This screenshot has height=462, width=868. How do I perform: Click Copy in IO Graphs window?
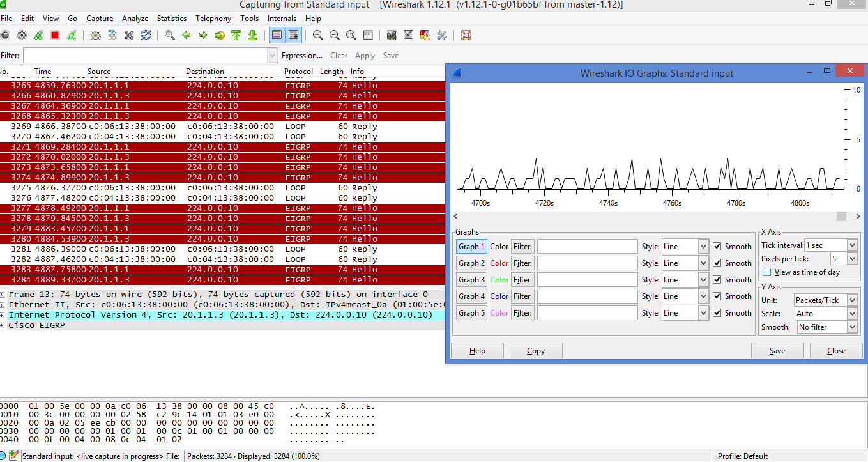coord(536,351)
